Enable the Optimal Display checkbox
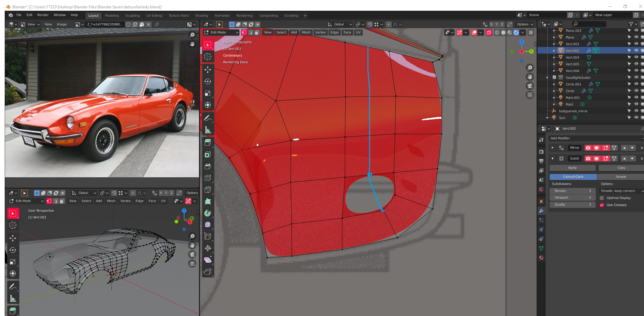 tap(602, 198)
